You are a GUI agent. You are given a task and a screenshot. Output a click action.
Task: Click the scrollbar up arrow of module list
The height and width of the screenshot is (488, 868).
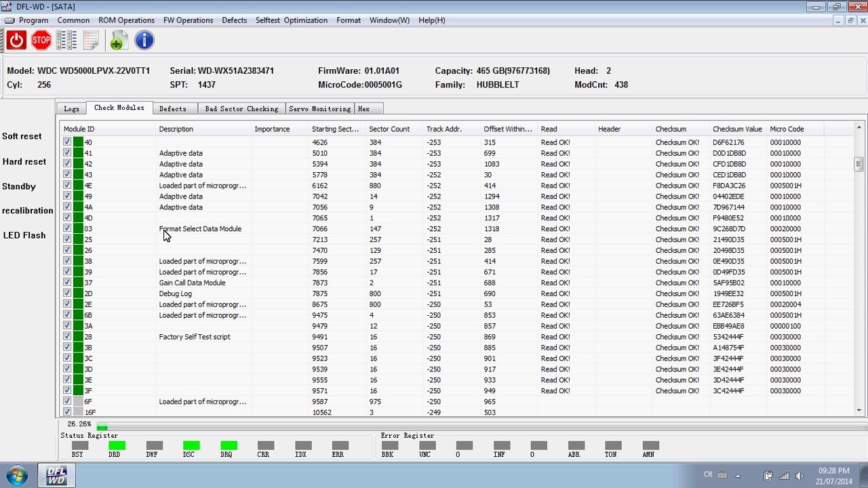tap(859, 127)
